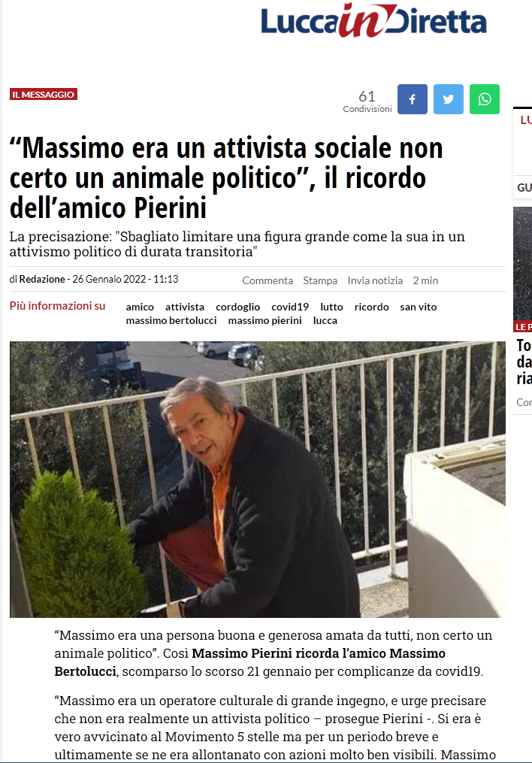532x763 pixels.
Task: Select the 'covid19' tag
Action: tap(290, 307)
